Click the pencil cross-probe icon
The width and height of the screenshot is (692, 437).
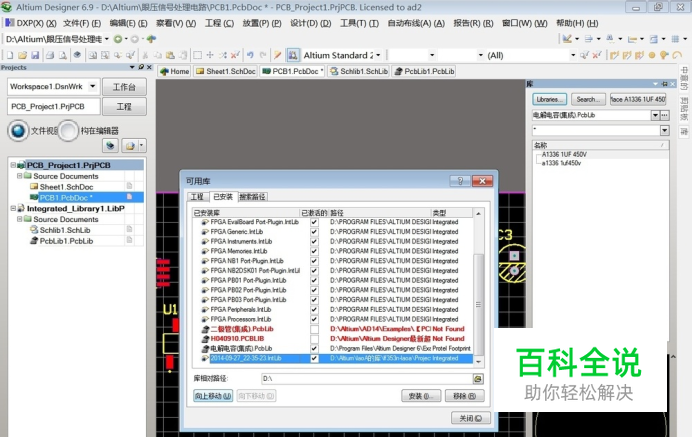(277, 55)
